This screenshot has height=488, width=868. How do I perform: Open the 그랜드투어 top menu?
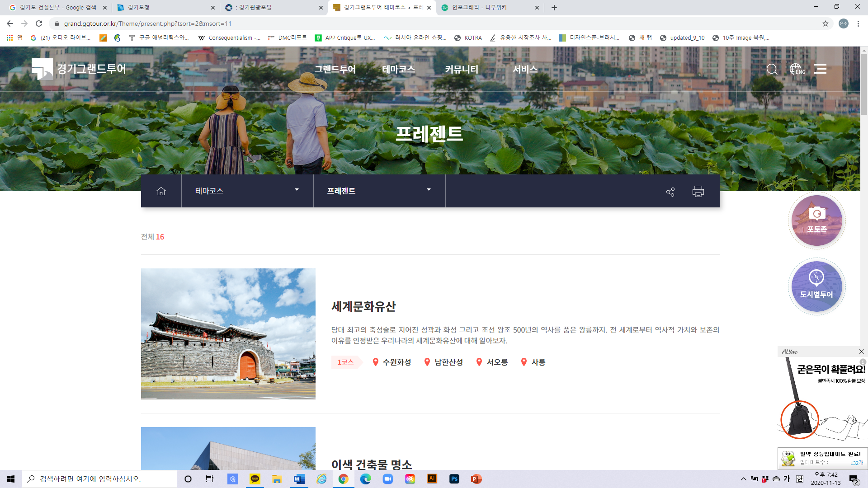coord(335,69)
